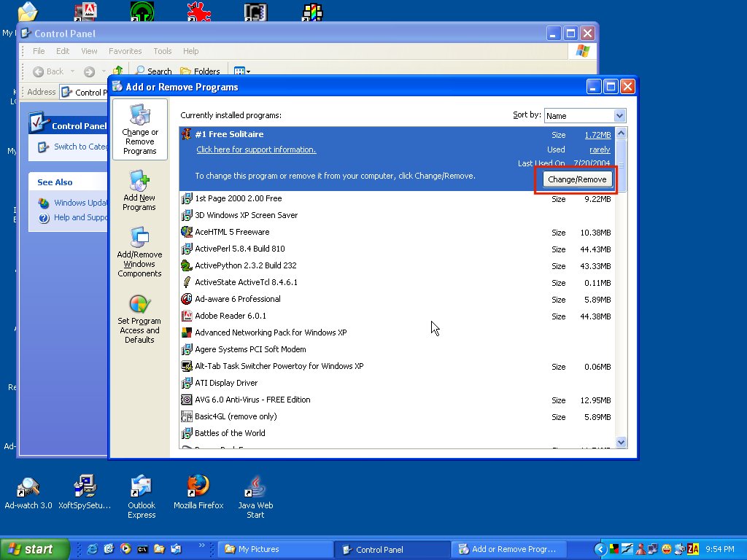Screen dimensions: 747x560
Task: Select ATI Display Driver row
Action: click(x=397, y=383)
